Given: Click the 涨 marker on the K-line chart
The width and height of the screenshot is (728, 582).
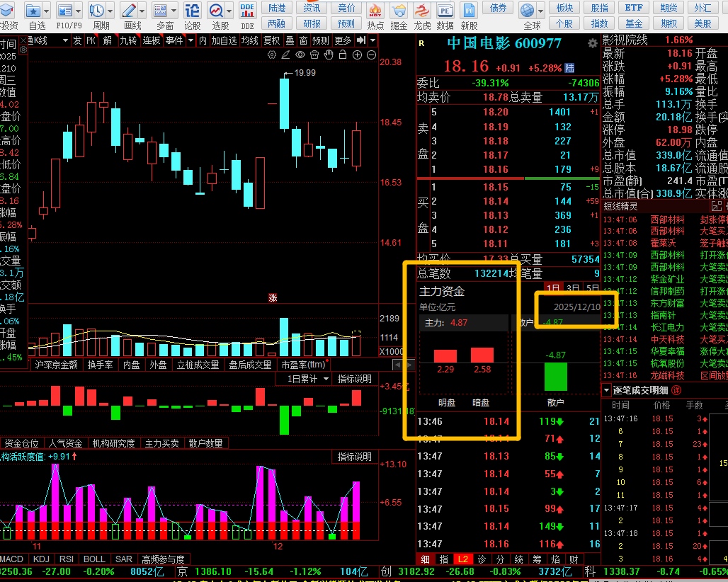Looking at the screenshot, I should (x=273, y=298).
